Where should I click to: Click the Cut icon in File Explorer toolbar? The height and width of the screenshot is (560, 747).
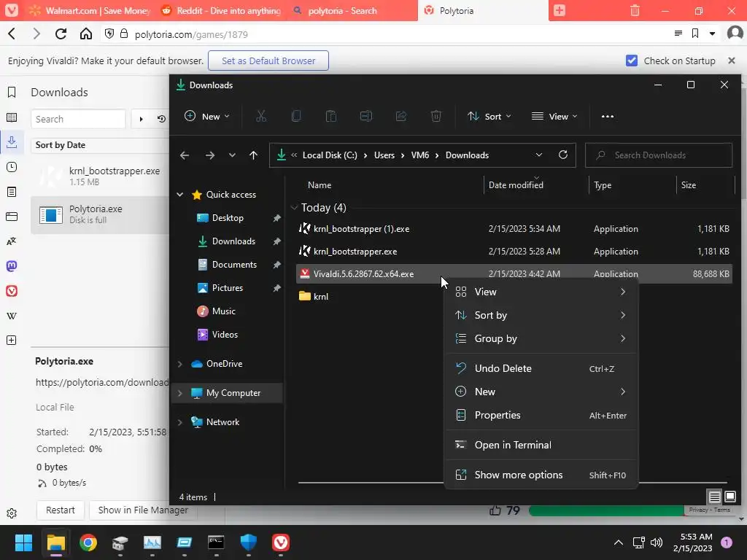[261, 116]
